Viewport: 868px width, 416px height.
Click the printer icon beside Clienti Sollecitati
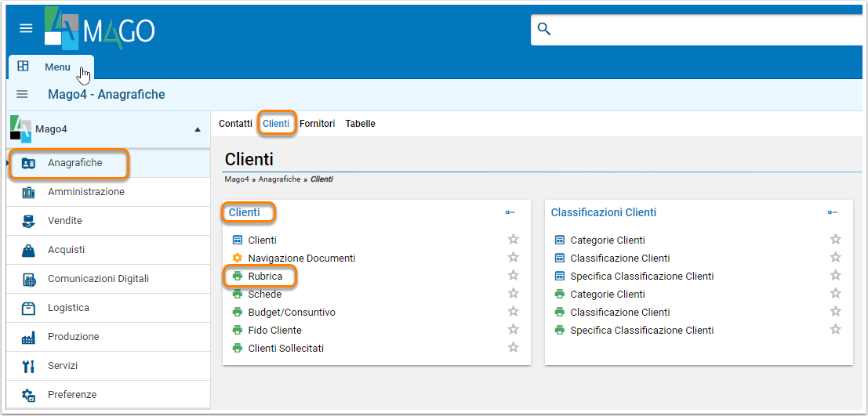pyautogui.click(x=238, y=349)
